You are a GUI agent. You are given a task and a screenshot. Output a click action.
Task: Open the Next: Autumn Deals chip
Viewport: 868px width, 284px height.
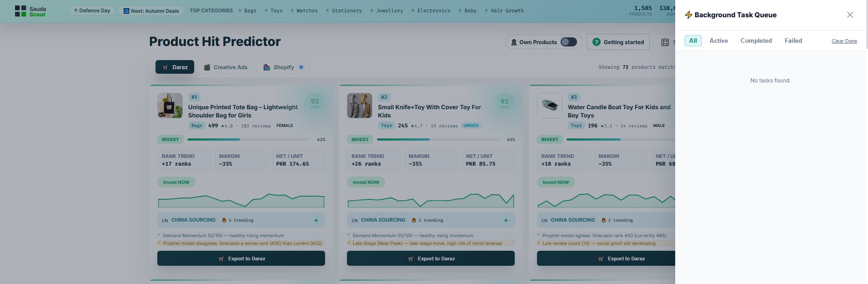tap(151, 10)
